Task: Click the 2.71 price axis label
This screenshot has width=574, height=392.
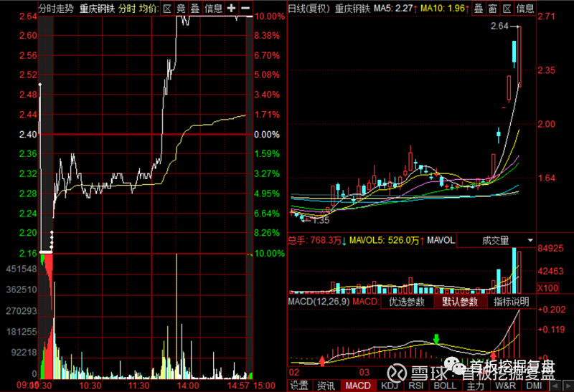Action: (546, 16)
